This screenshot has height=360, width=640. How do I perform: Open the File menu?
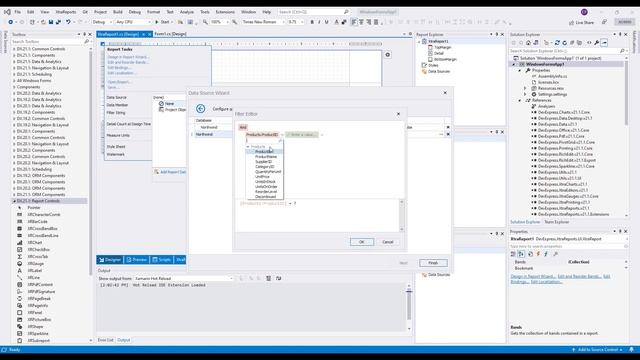(18, 12)
